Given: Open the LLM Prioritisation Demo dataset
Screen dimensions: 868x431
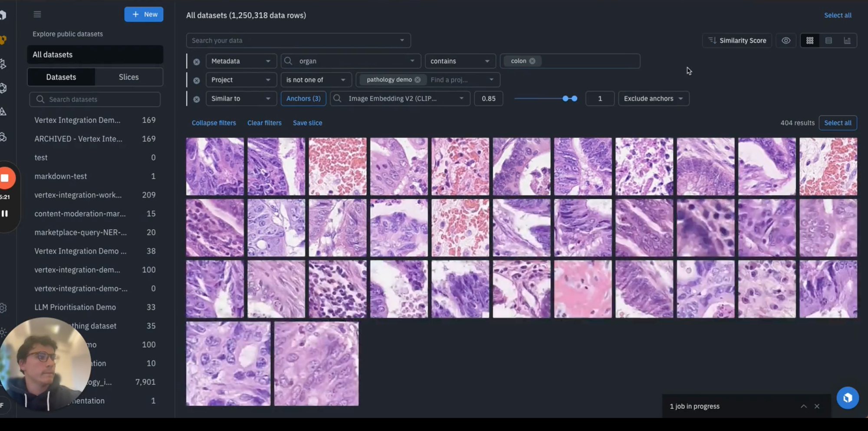Looking at the screenshot, I should [95, 307].
